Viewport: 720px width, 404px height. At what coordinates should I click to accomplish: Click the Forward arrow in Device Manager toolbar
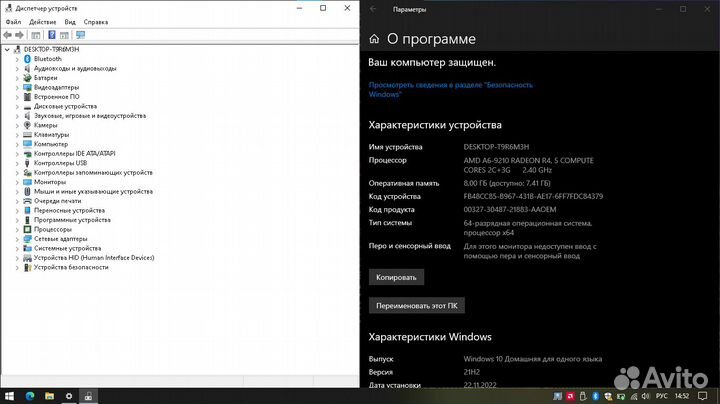(19, 35)
